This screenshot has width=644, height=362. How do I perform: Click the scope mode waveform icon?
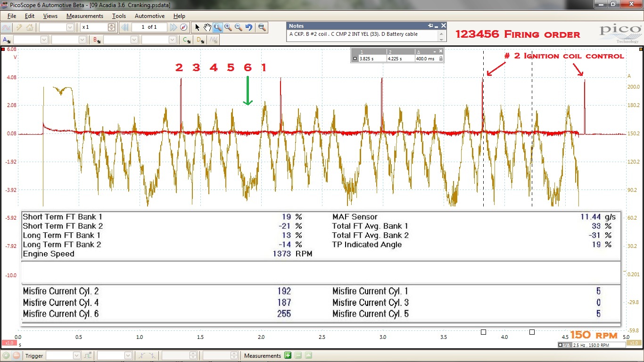[7, 27]
